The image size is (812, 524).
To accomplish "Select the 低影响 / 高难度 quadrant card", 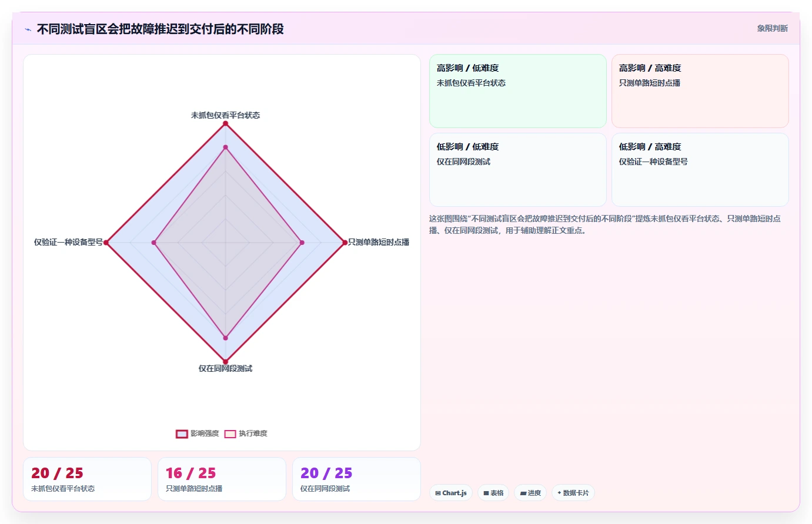I will coord(700,170).
